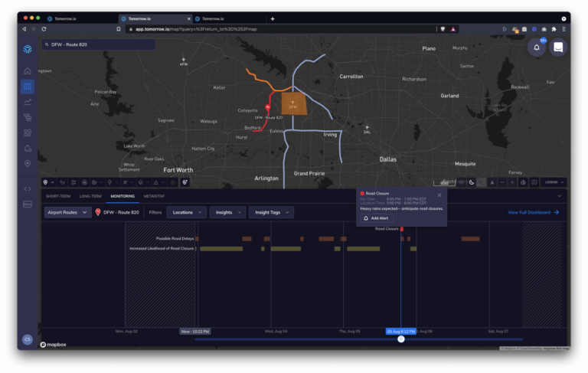Go back in the browser

click(24, 29)
